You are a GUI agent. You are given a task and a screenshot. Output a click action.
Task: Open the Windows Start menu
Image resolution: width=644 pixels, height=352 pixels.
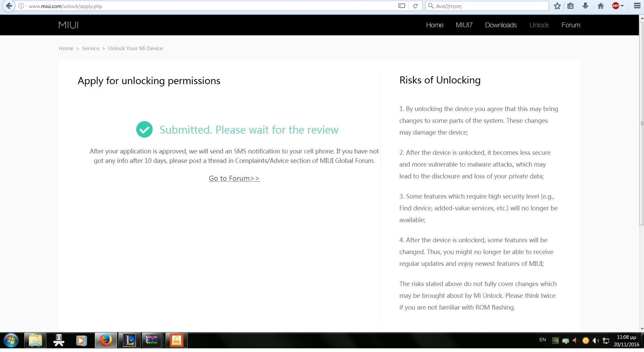tap(11, 341)
